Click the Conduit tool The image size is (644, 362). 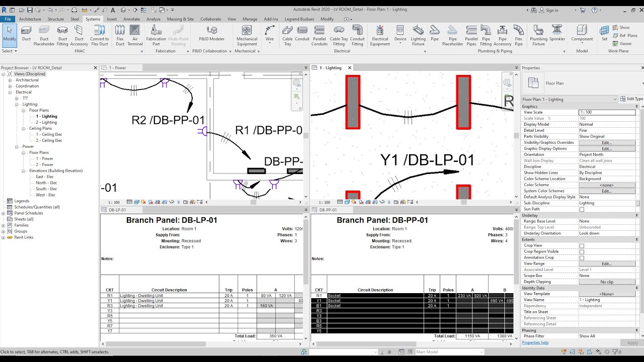click(302, 33)
